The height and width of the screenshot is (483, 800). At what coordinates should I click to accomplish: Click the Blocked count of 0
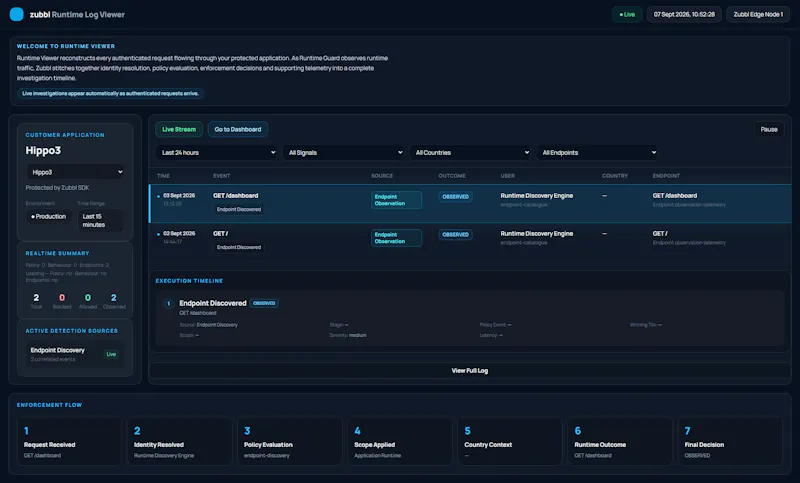pyautogui.click(x=62, y=297)
